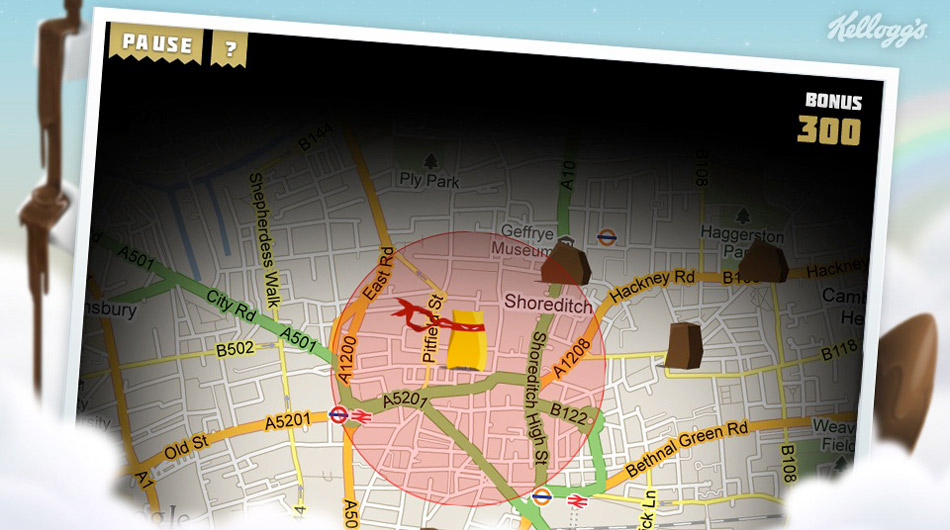This screenshot has height=530, width=950.
Task: Click the Overground roundel near Geffrye Museum
Action: [606, 237]
